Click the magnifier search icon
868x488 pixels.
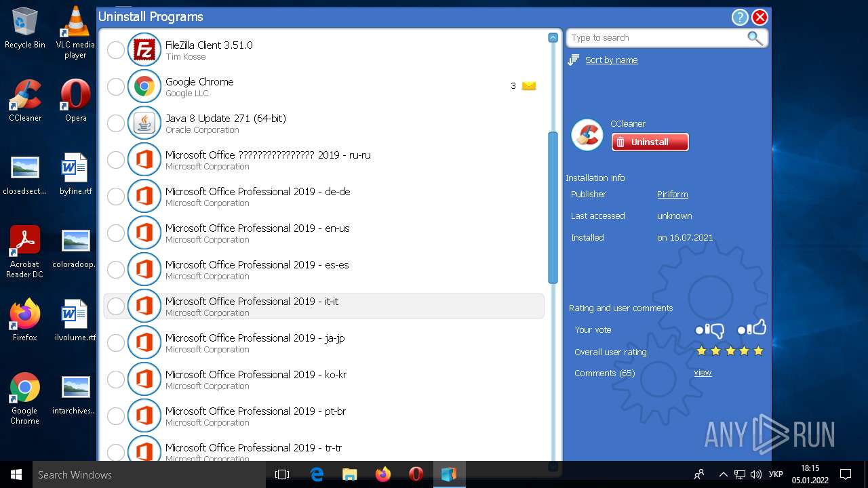[x=755, y=38]
